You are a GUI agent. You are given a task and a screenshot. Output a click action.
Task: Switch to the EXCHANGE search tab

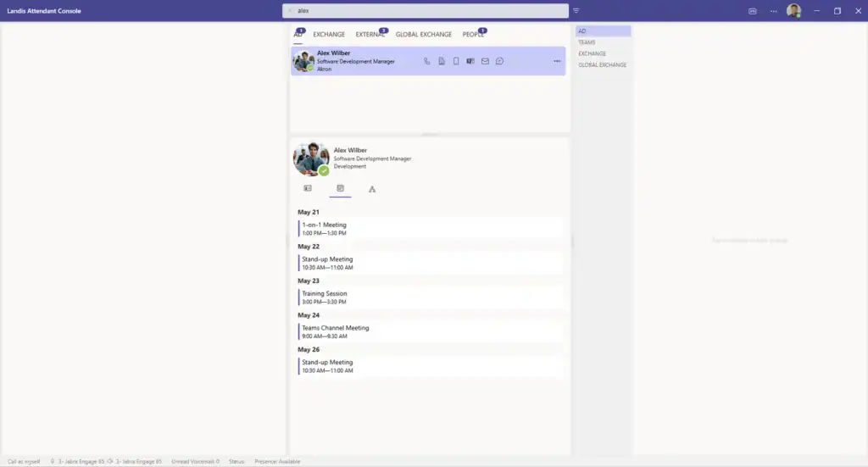pyautogui.click(x=329, y=34)
